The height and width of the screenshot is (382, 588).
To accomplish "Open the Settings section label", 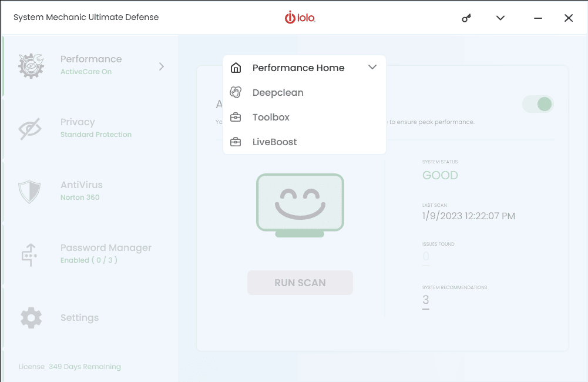I will 79,317.
